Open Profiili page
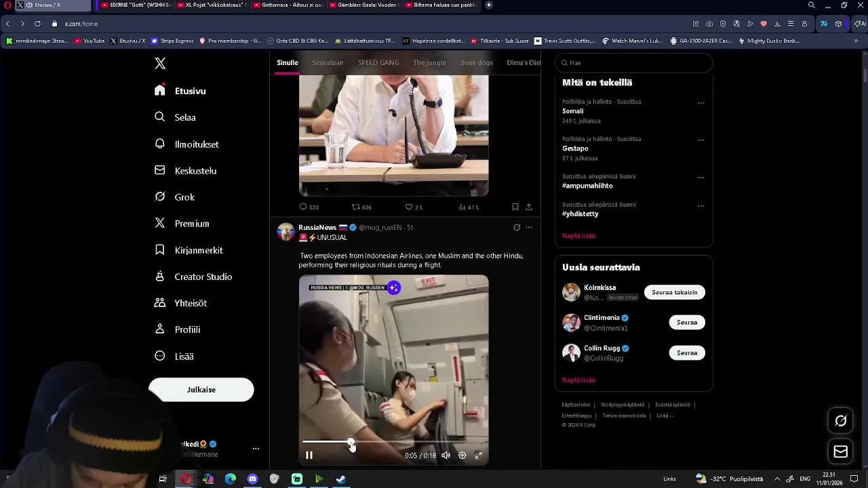 (x=177, y=329)
